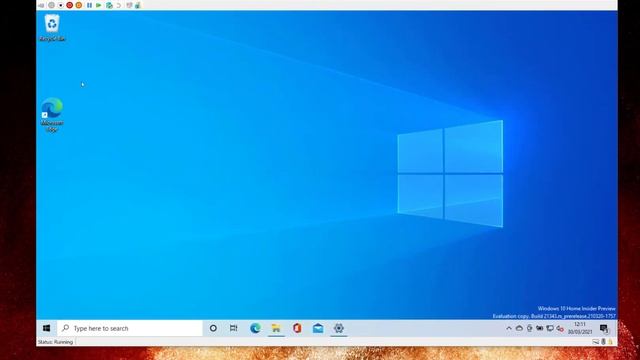
Task: Click the battery icon in the system tray
Action: pos(540,328)
